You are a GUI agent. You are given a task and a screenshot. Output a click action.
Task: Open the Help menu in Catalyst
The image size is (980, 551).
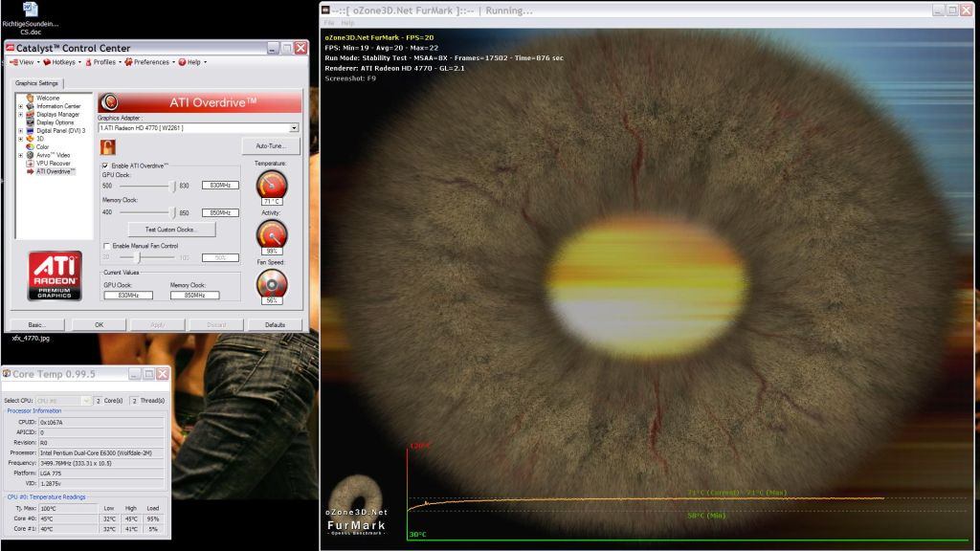[191, 62]
